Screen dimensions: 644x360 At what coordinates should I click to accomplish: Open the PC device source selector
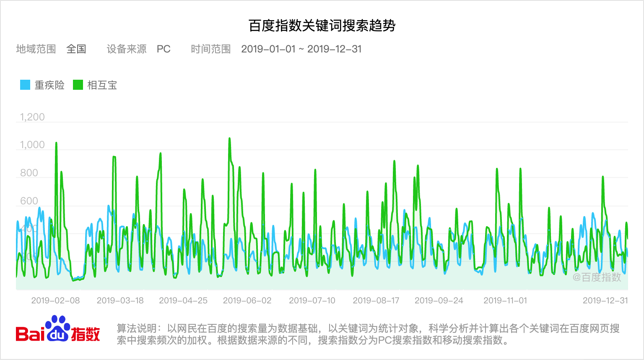164,49
